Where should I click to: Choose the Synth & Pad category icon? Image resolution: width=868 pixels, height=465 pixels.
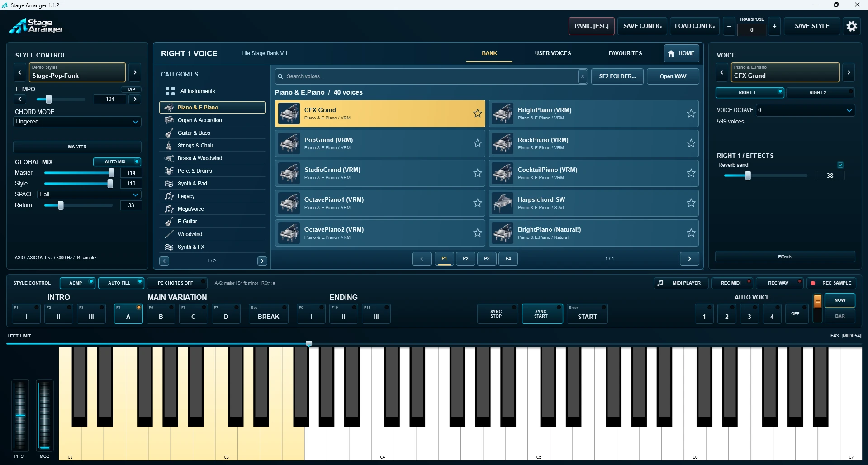[x=169, y=184]
